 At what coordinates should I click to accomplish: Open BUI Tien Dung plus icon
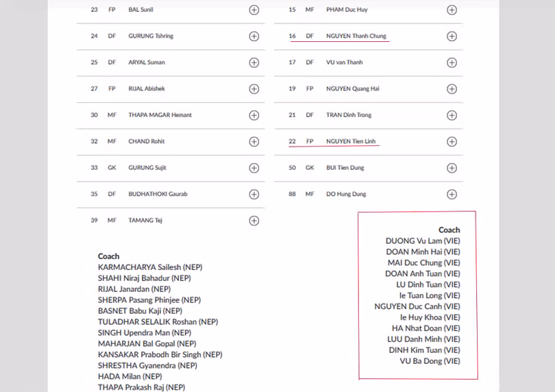[x=452, y=168]
